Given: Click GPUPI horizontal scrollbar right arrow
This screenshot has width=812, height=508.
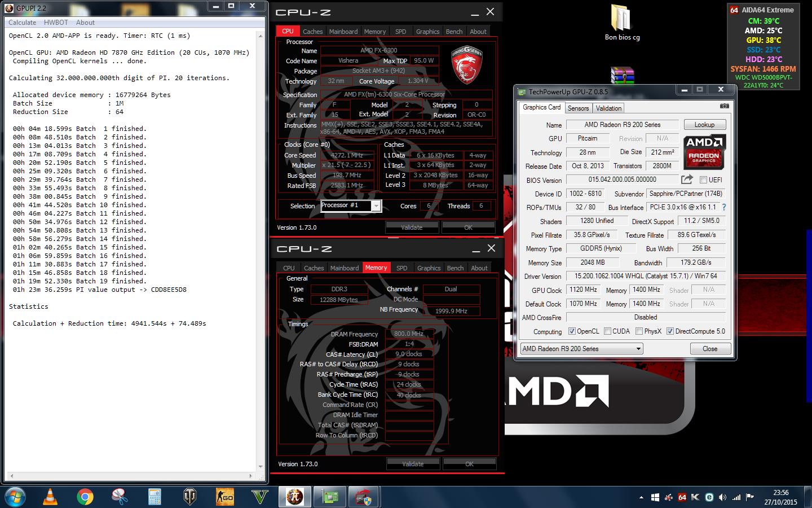Looking at the screenshot, I should click(251, 476).
